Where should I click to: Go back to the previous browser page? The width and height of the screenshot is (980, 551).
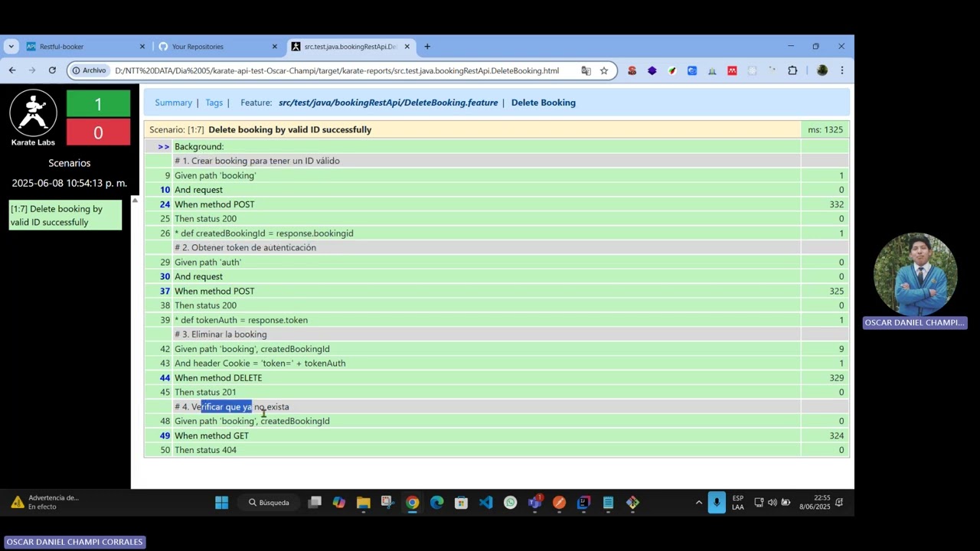pos(12,70)
